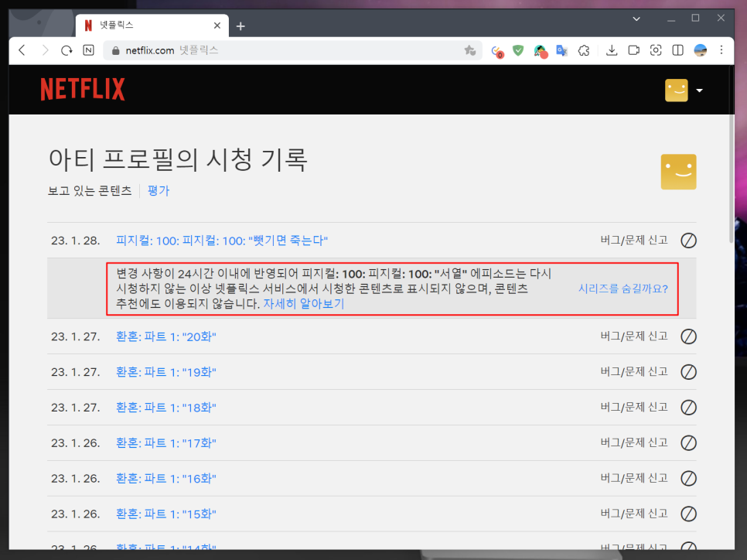Hide the 환혼 17화 entry
This screenshot has width=747, height=560.
688,442
